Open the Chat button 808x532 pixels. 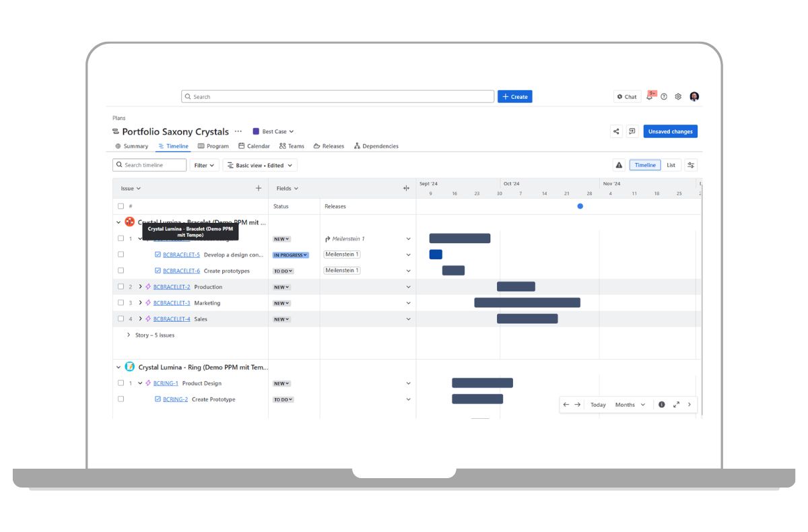pyautogui.click(x=627, y=97)
